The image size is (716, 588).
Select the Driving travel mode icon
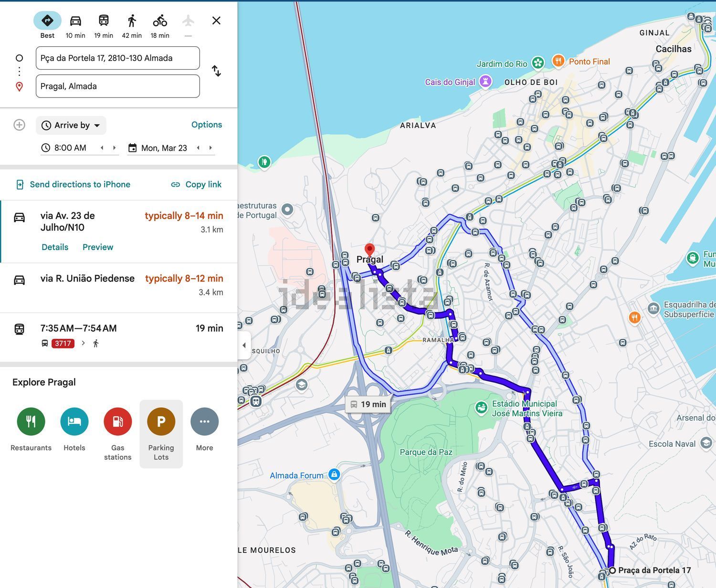coord(75,21)
